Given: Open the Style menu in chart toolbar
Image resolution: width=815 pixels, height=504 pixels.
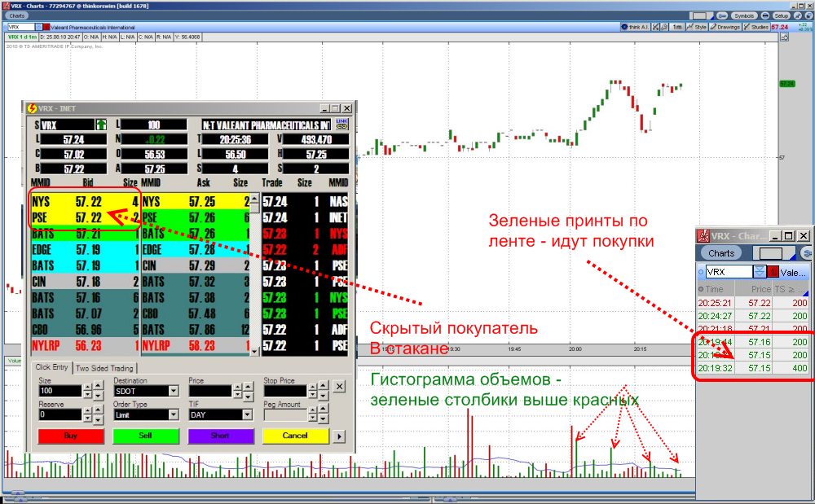Looking at the screenshot, I should point(697,27).
